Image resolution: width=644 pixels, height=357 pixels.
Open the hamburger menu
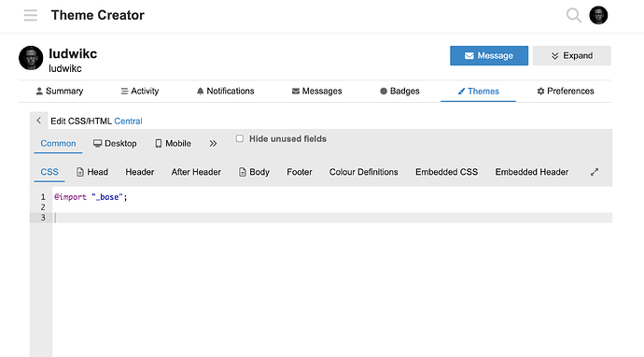pos(31,15)
